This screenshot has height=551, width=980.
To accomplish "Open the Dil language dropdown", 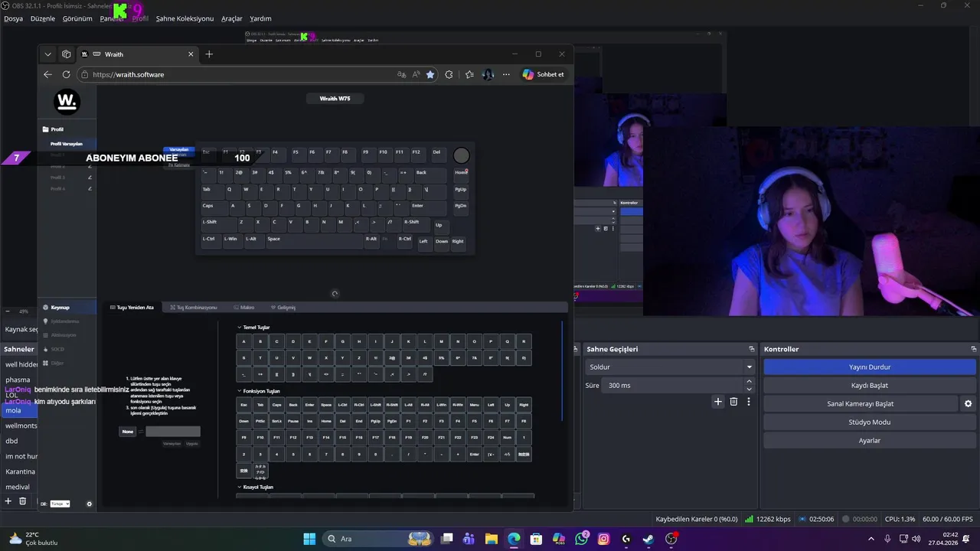I will tap(58, 504).
